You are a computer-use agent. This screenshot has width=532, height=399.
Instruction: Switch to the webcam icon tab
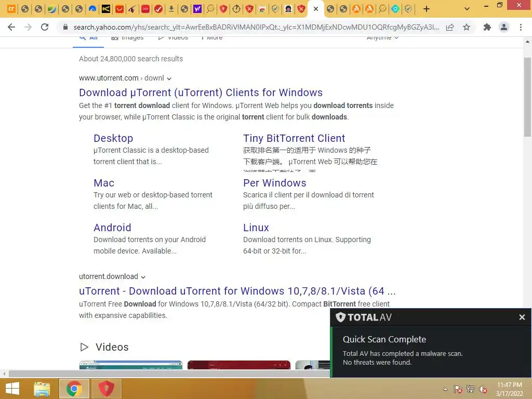288,9
